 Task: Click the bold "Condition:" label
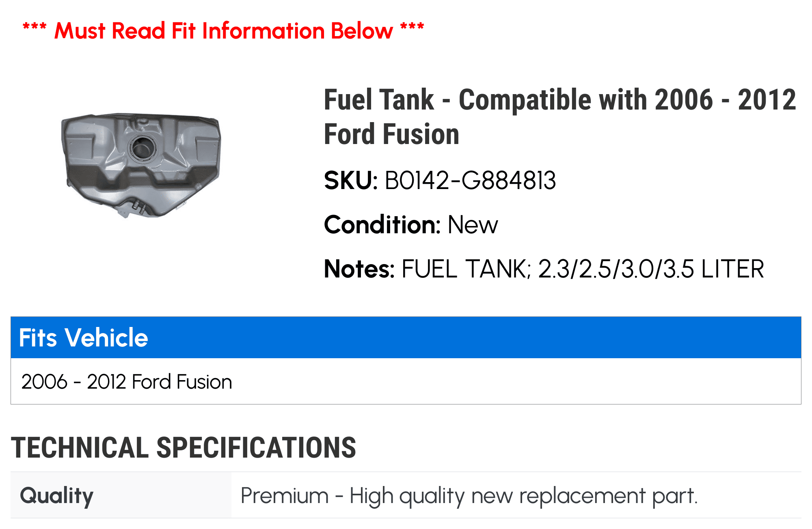pyautogui.click(x=382, y=225)
